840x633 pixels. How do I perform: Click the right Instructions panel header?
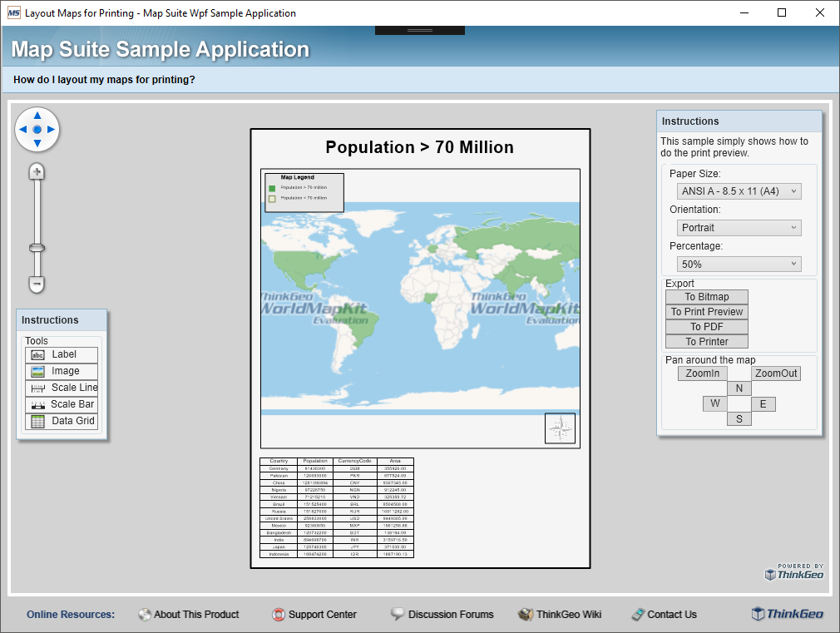[x=739, y=121]
